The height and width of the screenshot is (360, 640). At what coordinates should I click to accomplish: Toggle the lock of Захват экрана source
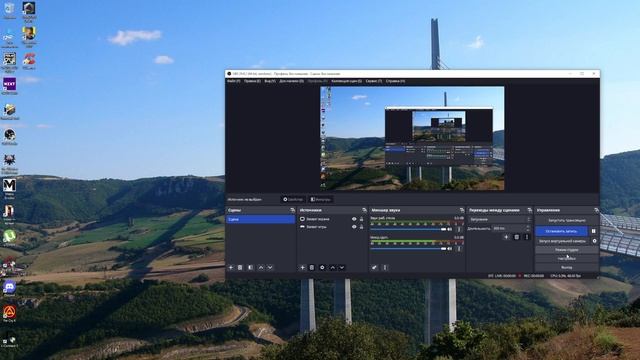[361, 219]
